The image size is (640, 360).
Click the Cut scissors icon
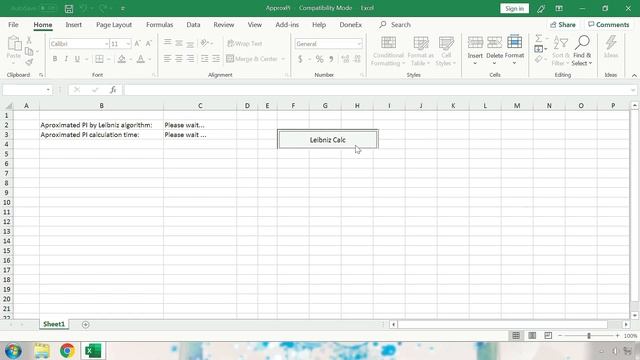pos(29,40)
